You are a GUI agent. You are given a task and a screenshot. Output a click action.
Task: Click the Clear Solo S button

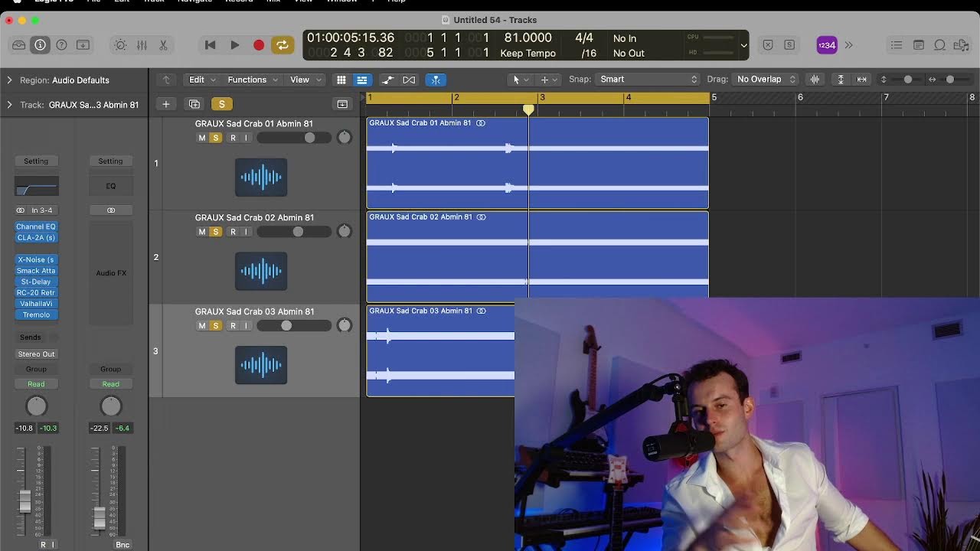click(x=788, y=45)
